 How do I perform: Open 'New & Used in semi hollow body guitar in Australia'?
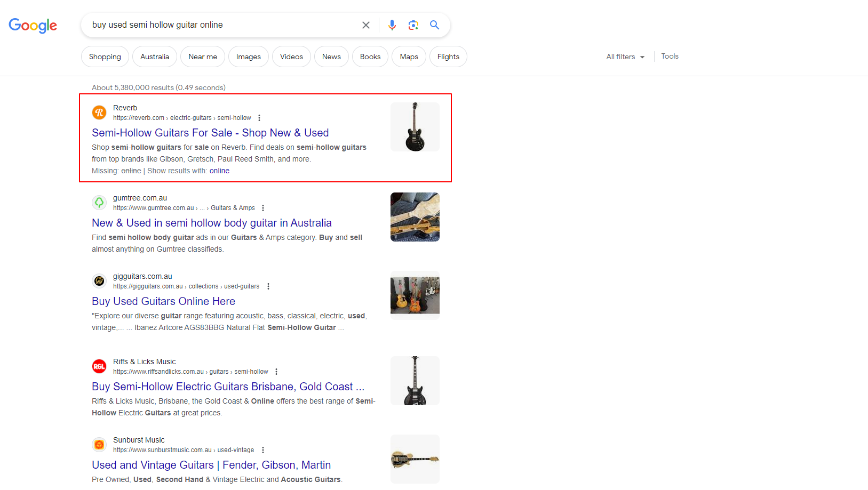click(212, 223)
